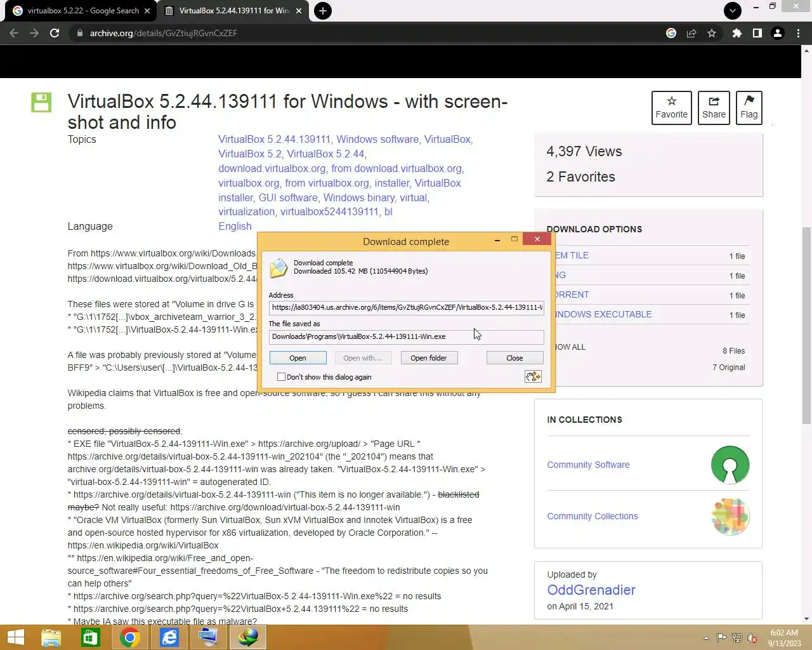Open the Chrome three-dot menu
This screenshot has width=812, height=650.
pyautogui.click(x=798, y=33)
